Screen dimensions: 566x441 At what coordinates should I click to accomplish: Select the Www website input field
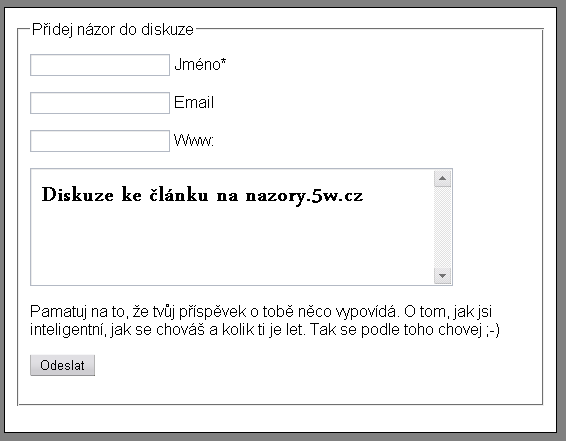click(100, 141)
